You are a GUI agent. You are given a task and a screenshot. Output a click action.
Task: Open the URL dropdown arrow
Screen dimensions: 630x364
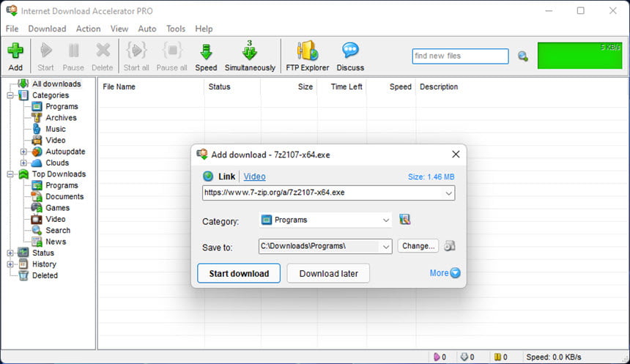coord(448,193)
